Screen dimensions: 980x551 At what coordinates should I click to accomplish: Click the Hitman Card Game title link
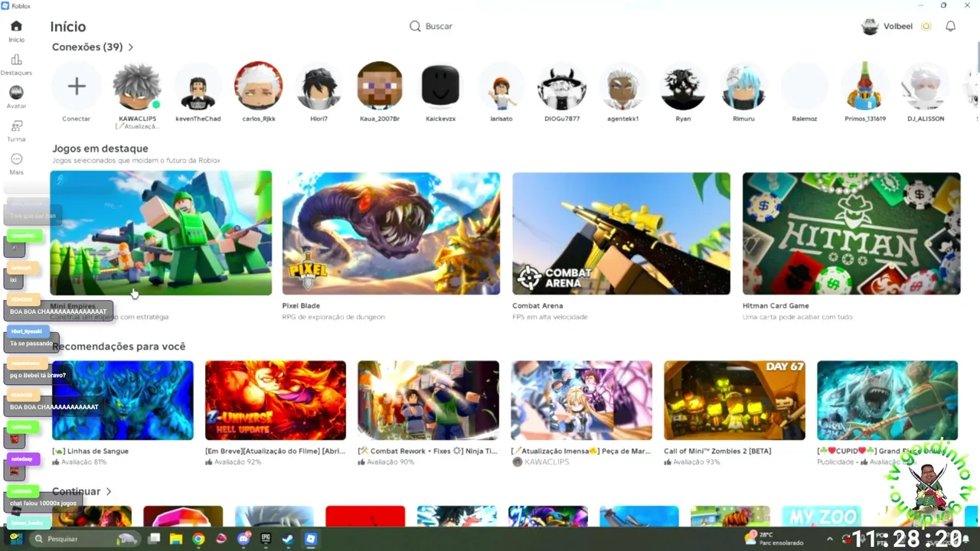[776, 305]
